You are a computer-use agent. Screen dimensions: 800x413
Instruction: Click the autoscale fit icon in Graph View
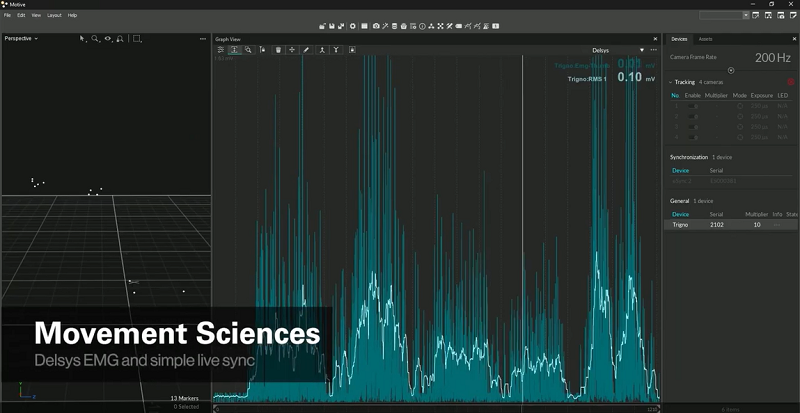point(234,49)
